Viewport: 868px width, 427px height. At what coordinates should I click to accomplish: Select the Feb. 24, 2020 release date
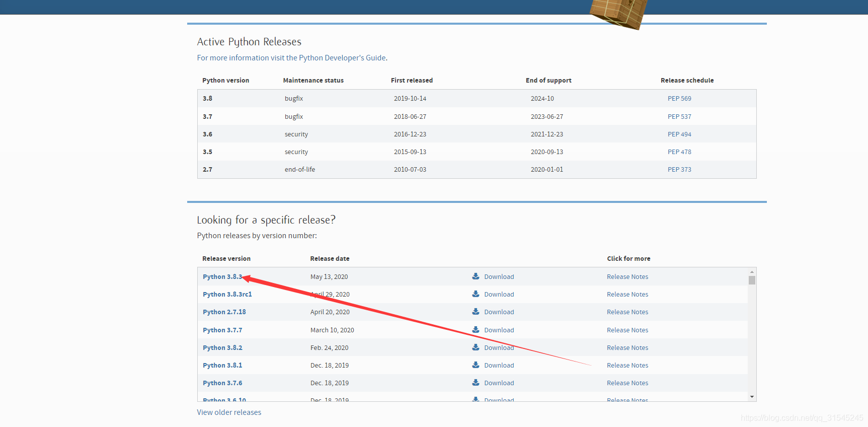point(330,348)
